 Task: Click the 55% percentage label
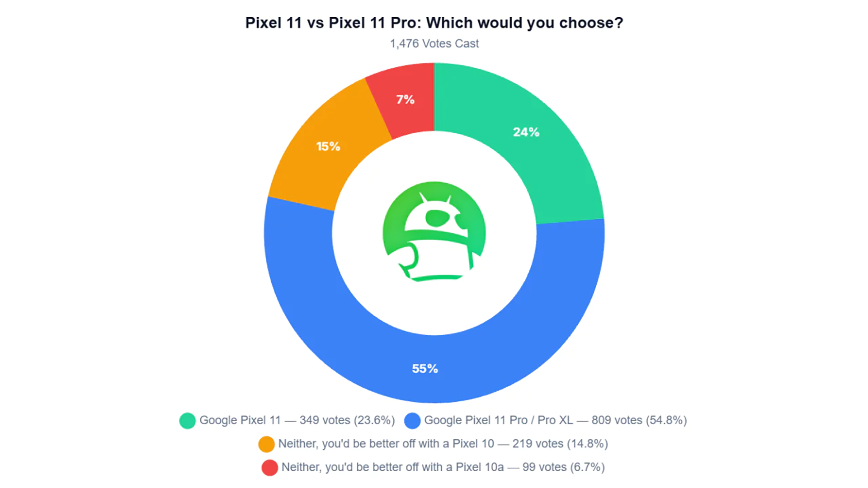(x=425, y=369)
